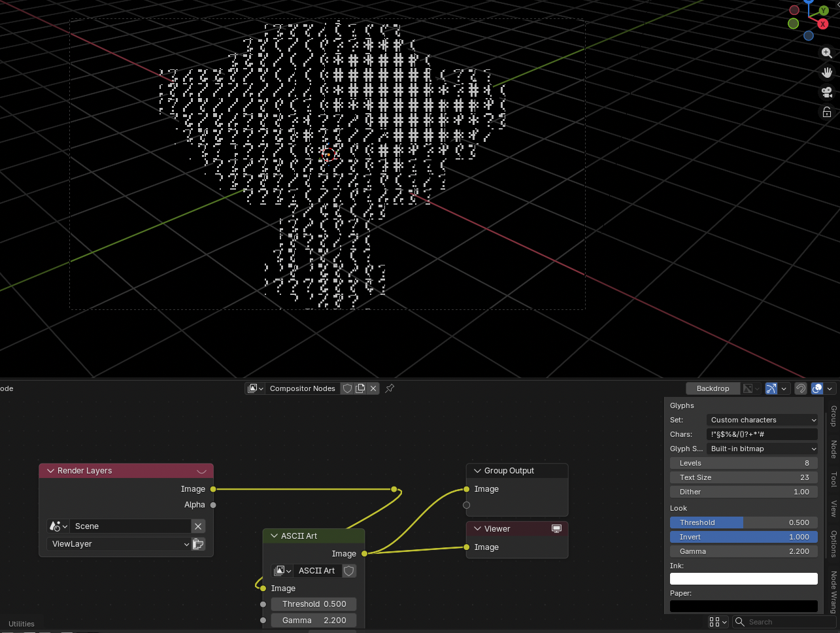Screen dimensions: 840x633
Task: Open the ViewLayer dropdown
Action: pyautogui.click(x=118, y=544)
